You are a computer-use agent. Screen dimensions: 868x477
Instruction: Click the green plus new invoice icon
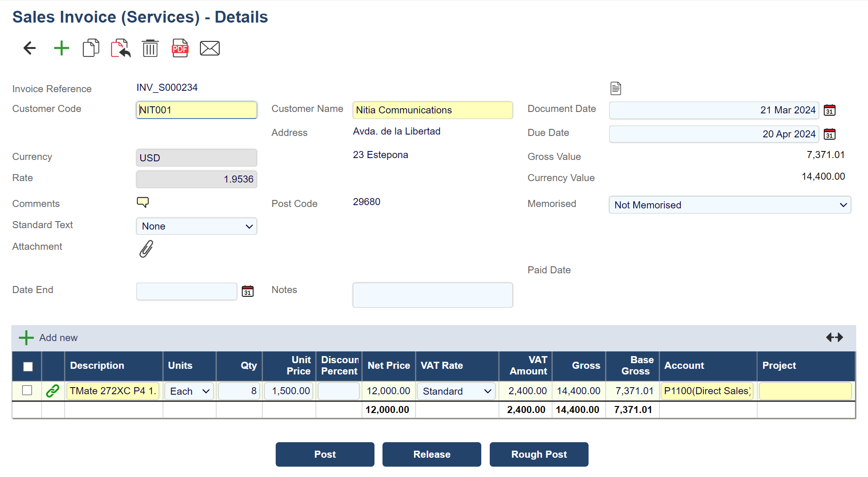pos(61,48)
